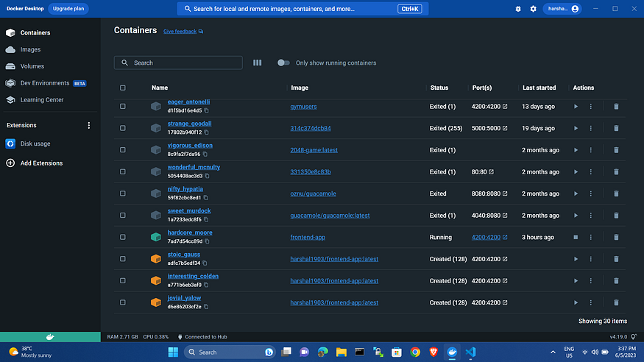Select the vigorous_edison row checkbox
This screenshot has height=362, width=644.
(x=123, y=150)
